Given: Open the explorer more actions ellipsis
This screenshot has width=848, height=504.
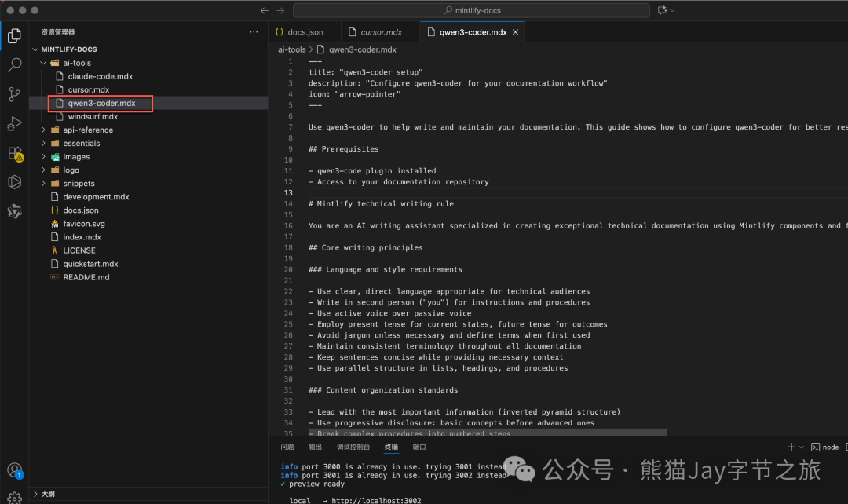Looking at the screenshot, I should click(254, 32).
